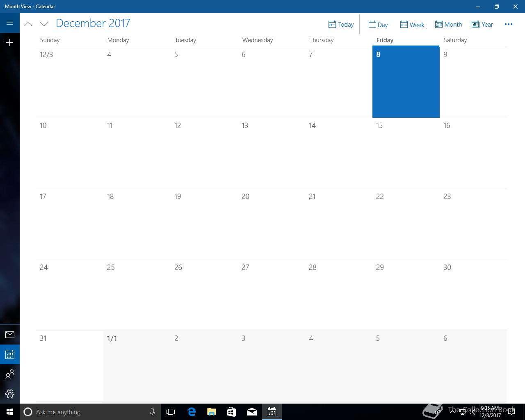Open People from the sidebar
This screenshot has height=420, width=525.
[10, 374]
